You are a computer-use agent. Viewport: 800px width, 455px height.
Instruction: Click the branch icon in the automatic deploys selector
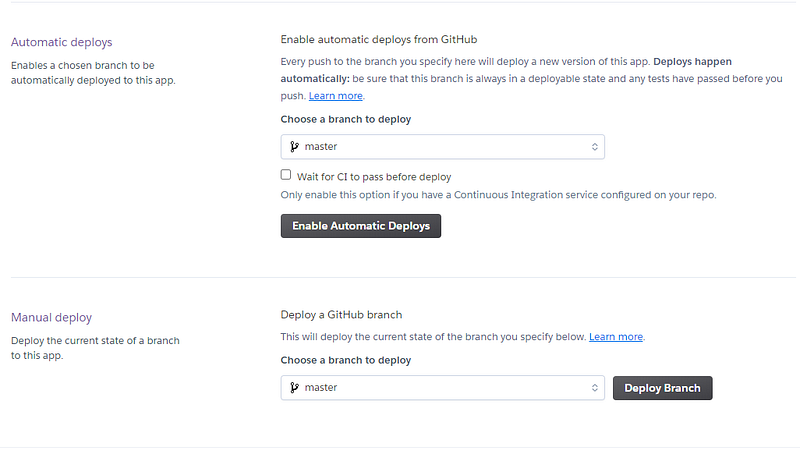pyautogui.click(x=294, y=147)
